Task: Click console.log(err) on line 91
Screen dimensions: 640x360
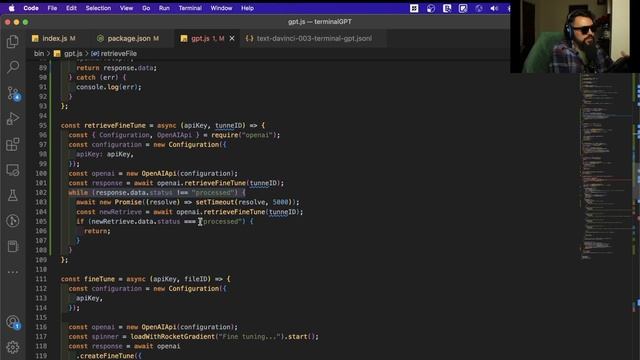Action: pos(108,87)
